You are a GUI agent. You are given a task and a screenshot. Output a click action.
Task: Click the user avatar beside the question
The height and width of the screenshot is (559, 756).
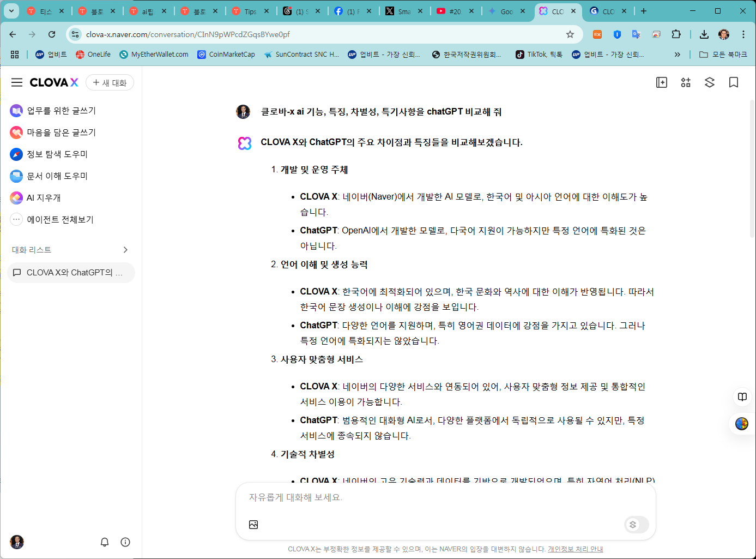(243, 112)
